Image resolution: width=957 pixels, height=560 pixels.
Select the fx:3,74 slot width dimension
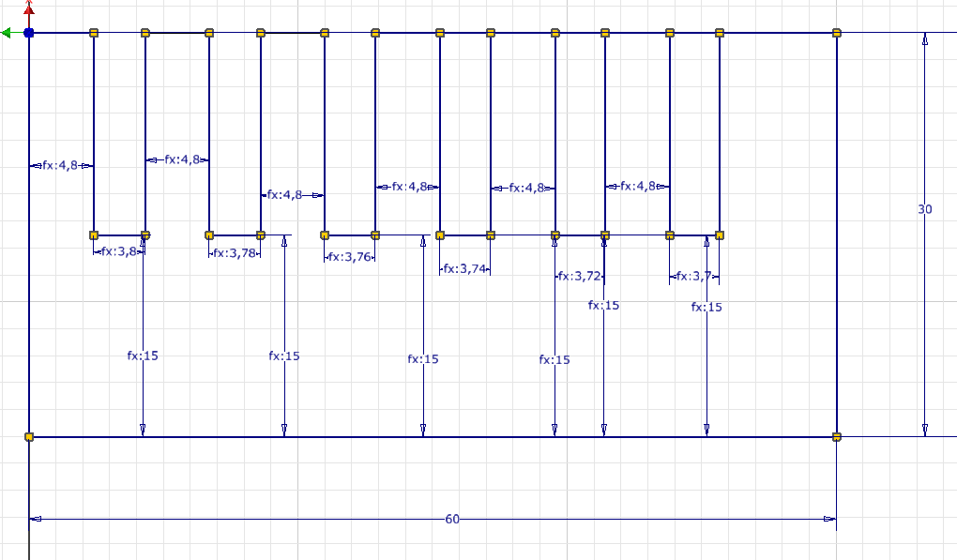point(464,268)
